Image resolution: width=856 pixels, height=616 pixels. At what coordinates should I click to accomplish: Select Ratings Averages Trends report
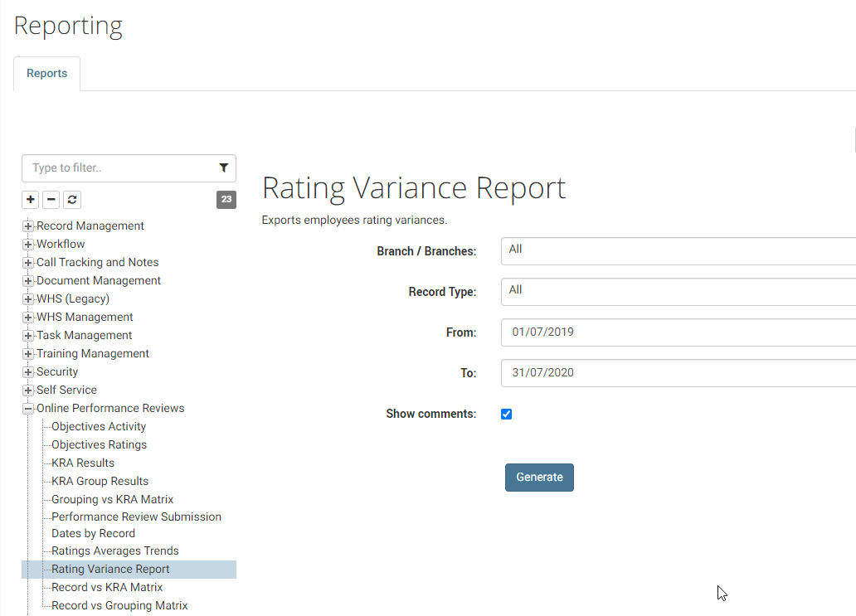[115, 551]
